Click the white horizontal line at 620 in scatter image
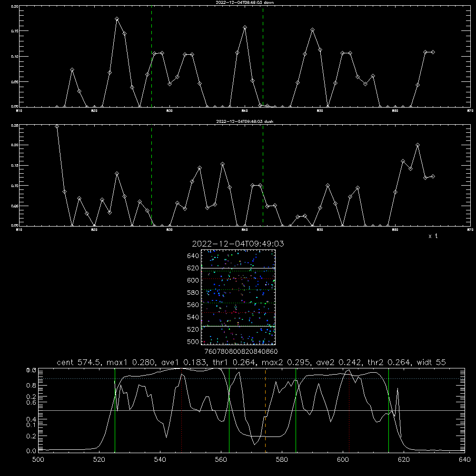 [238, 268]
